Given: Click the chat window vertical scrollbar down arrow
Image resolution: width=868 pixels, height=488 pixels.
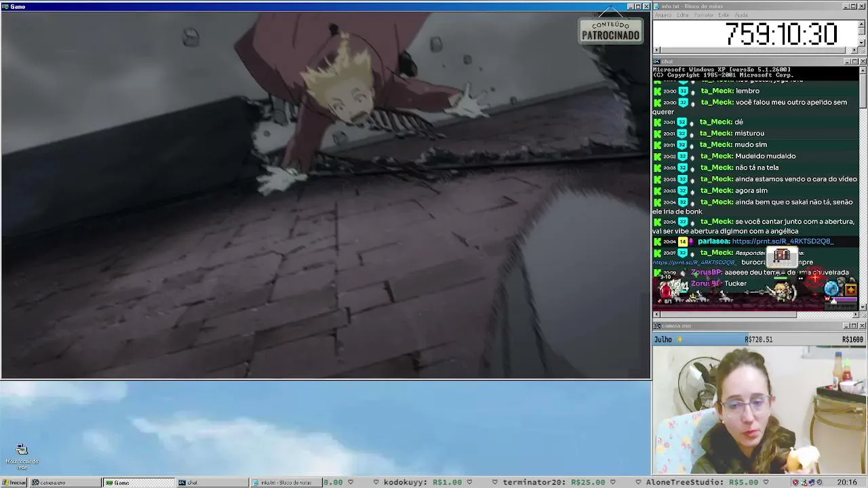Looking at the screenshot, I should coord(863,307).
